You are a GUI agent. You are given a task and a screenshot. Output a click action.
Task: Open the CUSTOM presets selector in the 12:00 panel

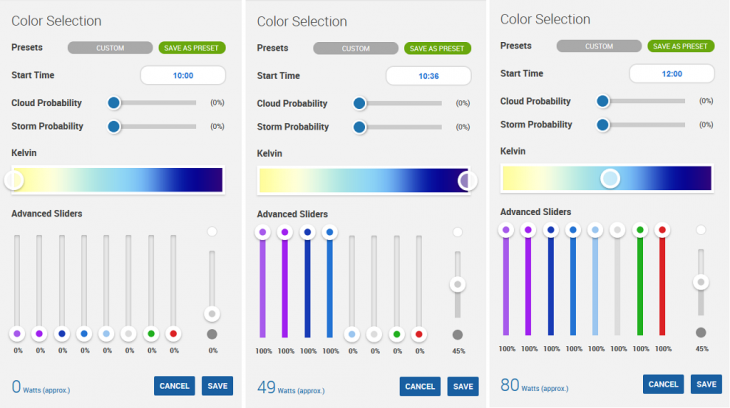click(599, 46)
